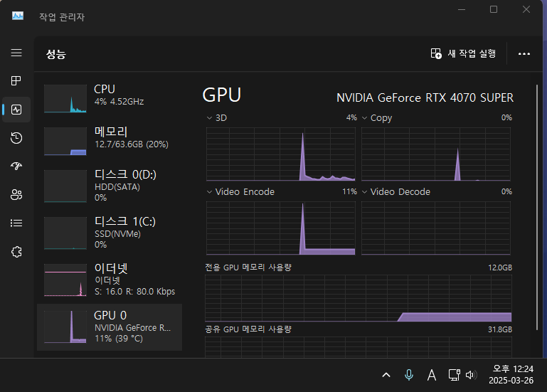Click the Copy engine usage graph

point(436,154)
